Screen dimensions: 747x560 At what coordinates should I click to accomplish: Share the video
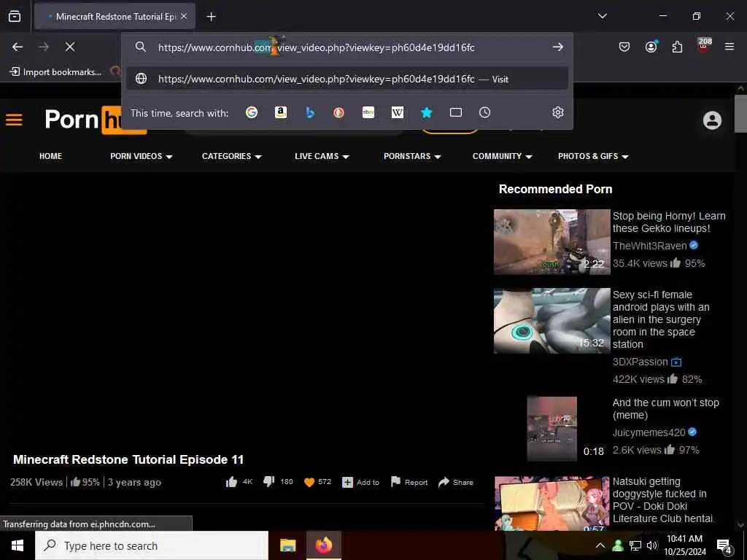(455, 482)
